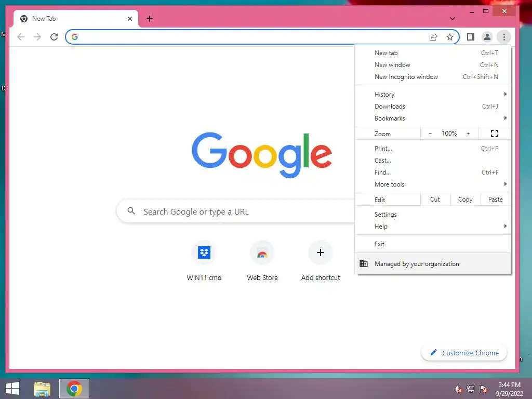Decrease zoom with minus button

pyautogui.click(x=430, y=134)
